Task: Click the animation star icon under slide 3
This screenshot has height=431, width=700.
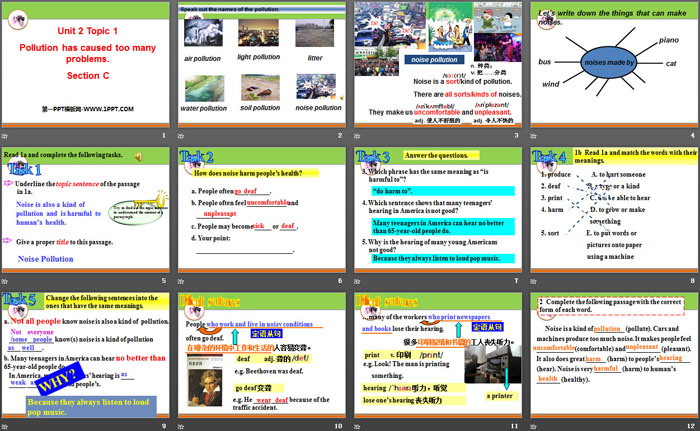Action: pyautogui.click(x=357, y=136)
